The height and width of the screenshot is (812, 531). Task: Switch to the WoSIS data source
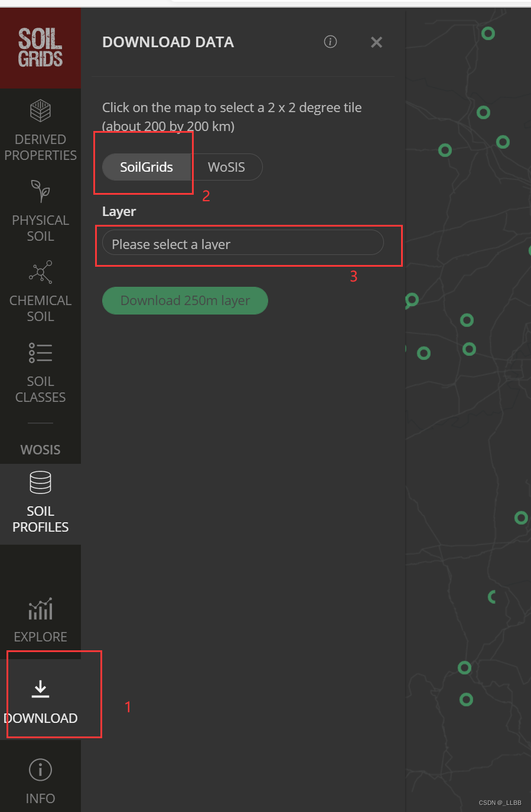(x=226, y=167)
